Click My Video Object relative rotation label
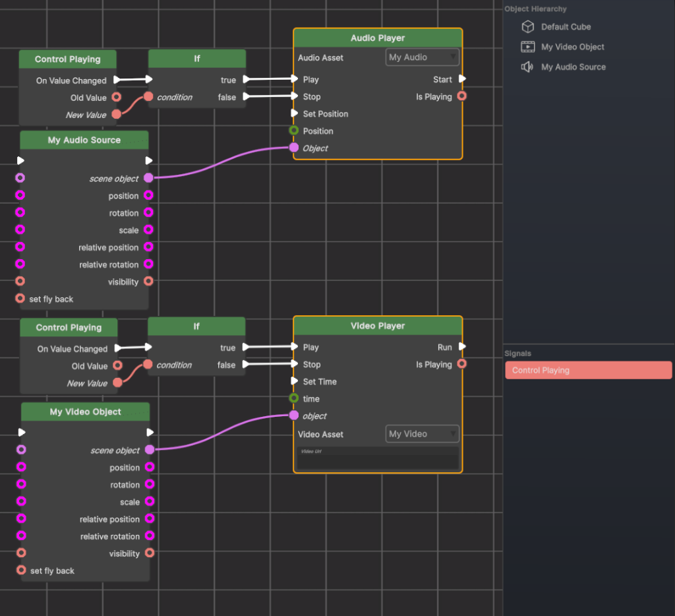 click(x=110, y=536)
